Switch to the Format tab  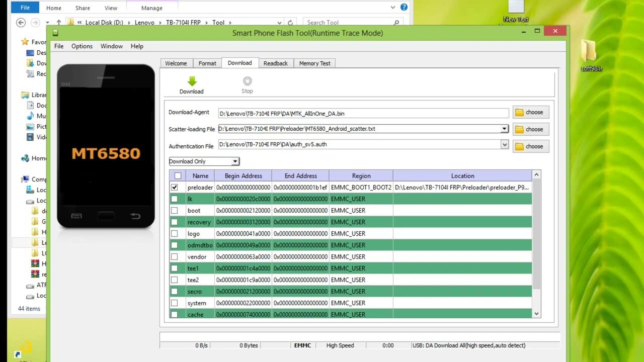point(207,63)
